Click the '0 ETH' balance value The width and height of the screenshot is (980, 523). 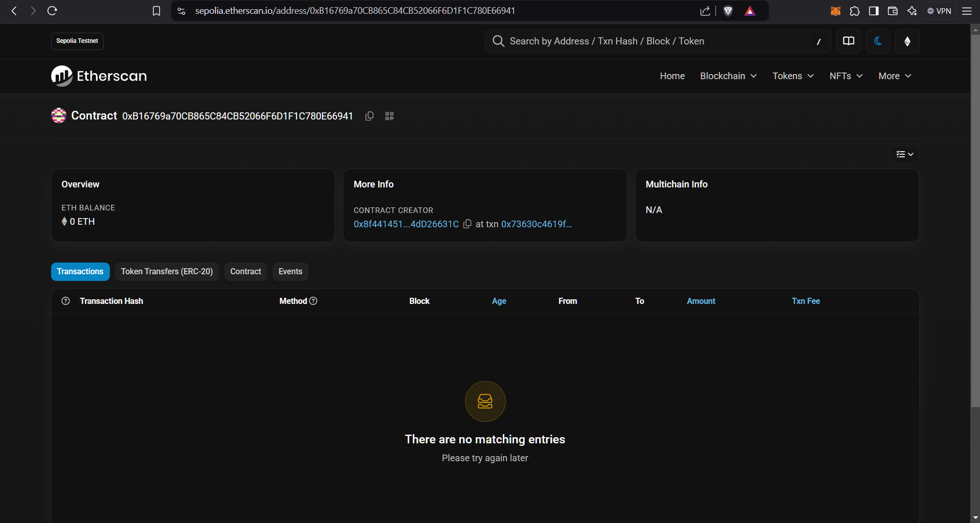coord(82,221)
